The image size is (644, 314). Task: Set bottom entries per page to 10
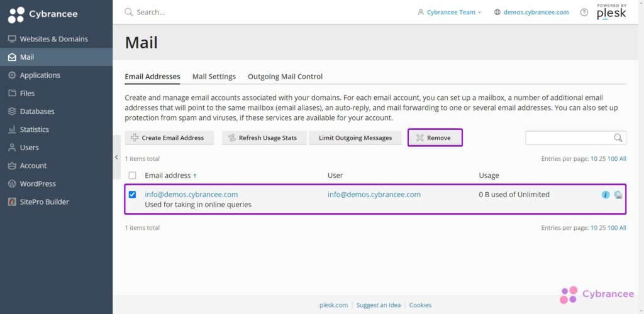[594, 227]
